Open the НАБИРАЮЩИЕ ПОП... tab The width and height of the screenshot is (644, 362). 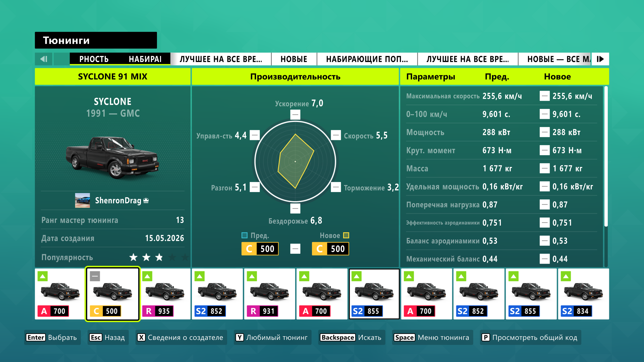pyautogui.click(x=367, y=59)
